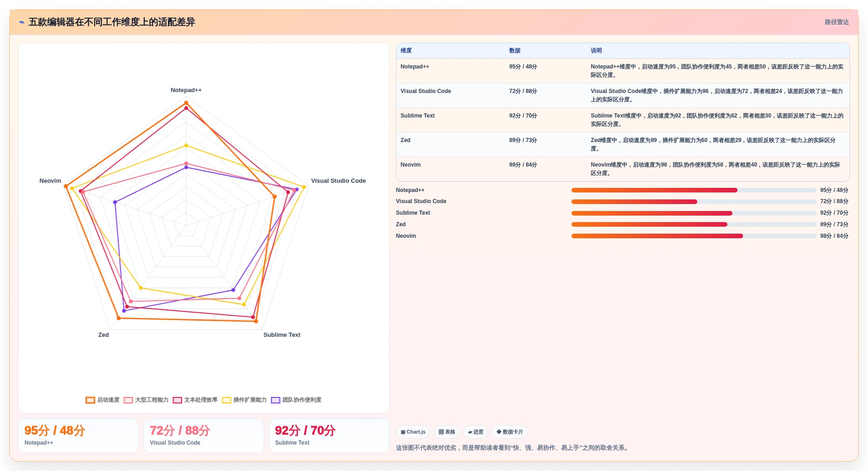Click the 92分 / 70分 table cell
This screenshot has height=471, width=868.
(523, 116)
